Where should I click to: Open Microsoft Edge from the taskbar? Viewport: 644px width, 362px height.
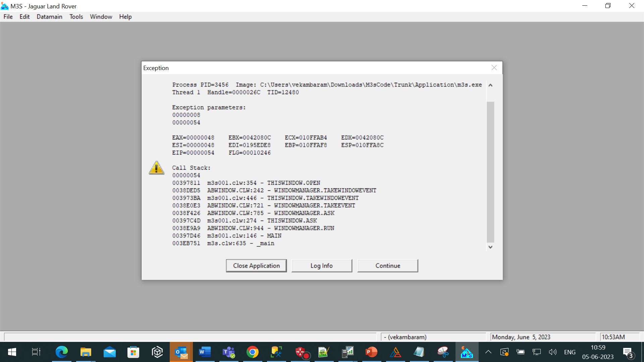[x=61, y=352]
